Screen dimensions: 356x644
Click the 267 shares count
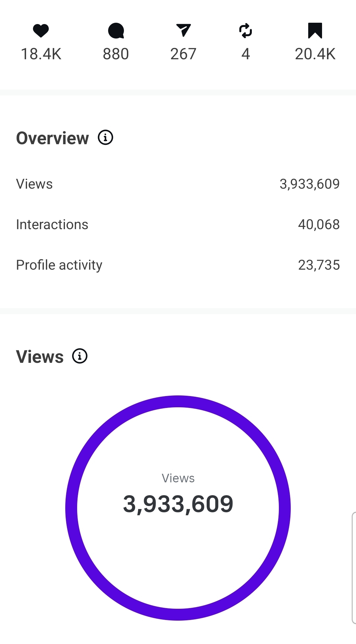tap(183, 54)
